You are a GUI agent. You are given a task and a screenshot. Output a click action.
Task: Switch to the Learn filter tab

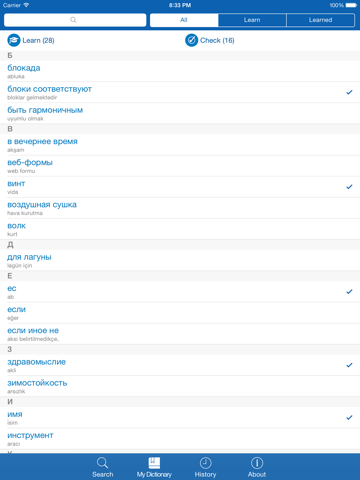[252, 20]
